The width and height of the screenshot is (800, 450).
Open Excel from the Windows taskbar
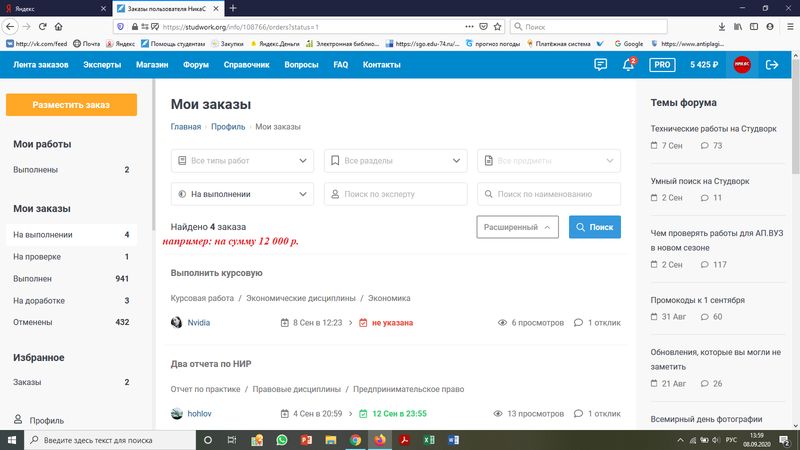[428, 440]
